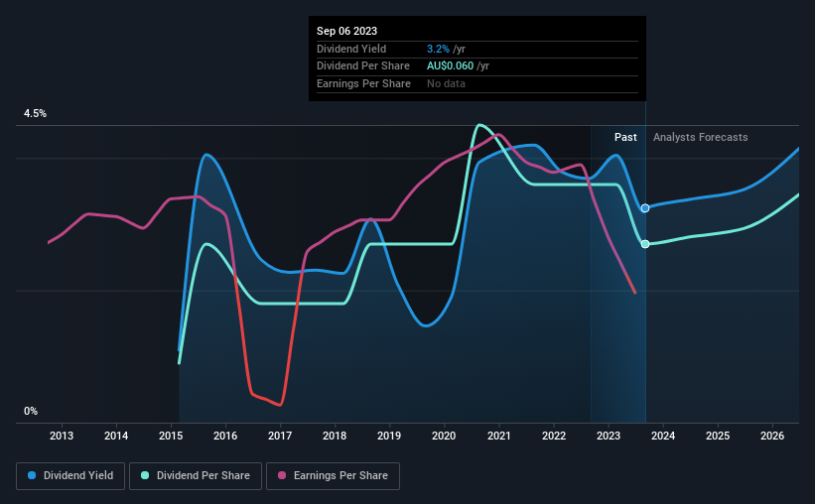Click the AU$0.060 dividend per share value
The image size is (815, 504).
click(x=450, y=66)
